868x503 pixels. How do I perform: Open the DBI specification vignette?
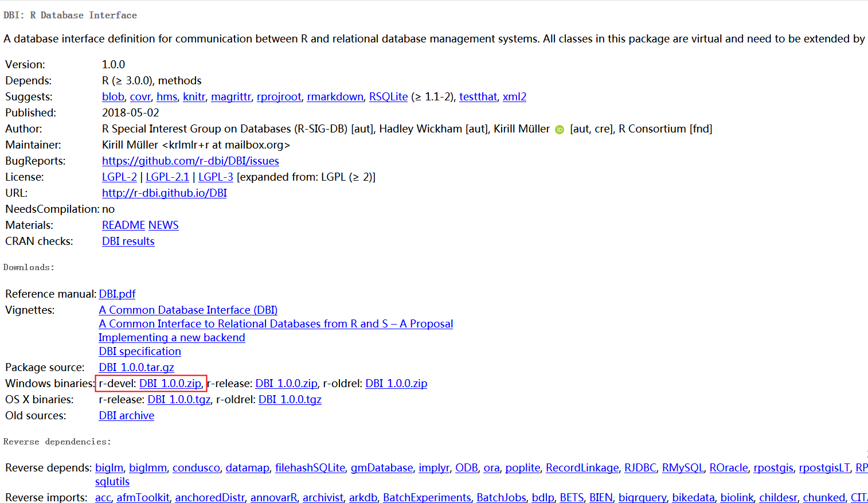(x=140, y=352)
